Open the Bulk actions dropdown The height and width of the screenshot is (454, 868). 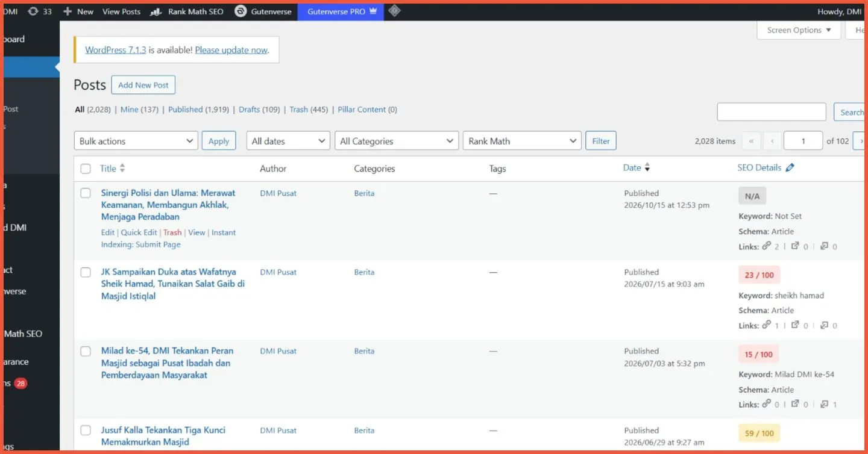(136, 141)
